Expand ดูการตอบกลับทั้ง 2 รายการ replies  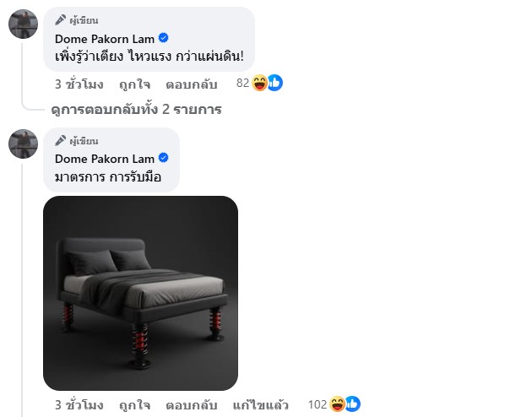pos(136,110)
